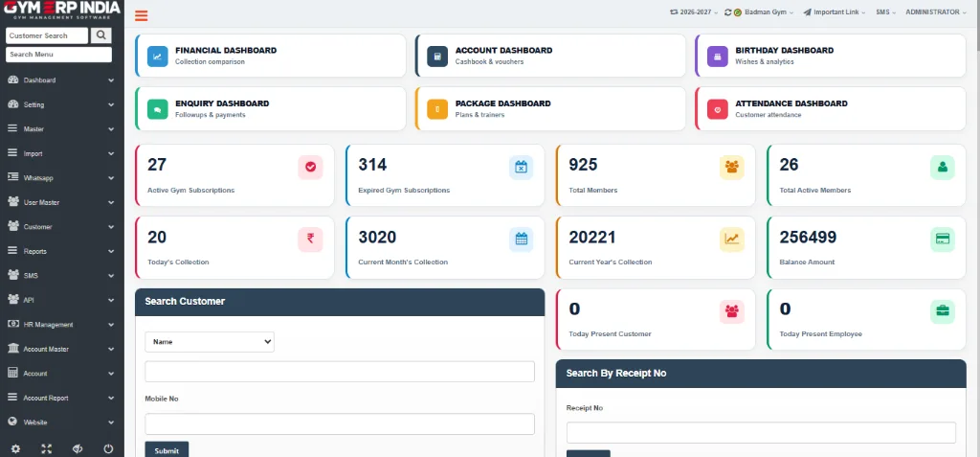This screenshot has height=457, width=980.
Task: Click the GYM ERP INDIA logo
Action: click(x=62, y=11)
